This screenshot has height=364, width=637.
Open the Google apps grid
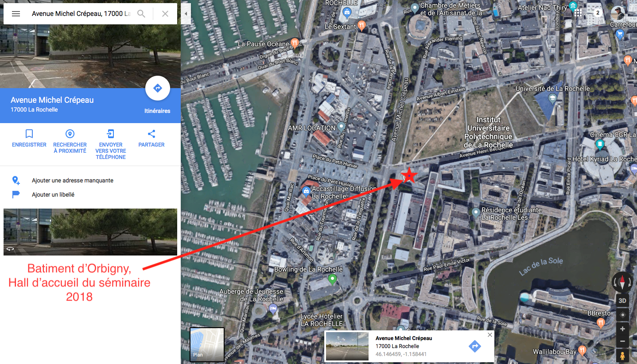[578, 13]
